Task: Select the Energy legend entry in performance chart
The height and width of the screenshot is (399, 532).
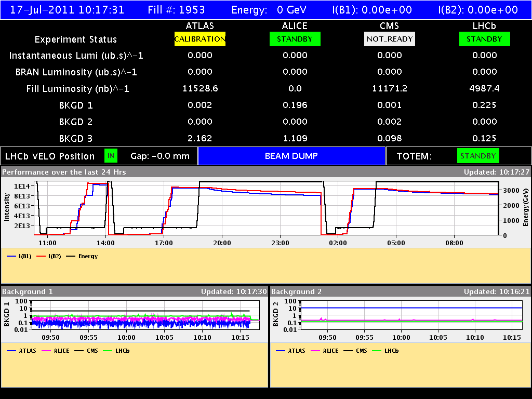Action: [81, 256]
